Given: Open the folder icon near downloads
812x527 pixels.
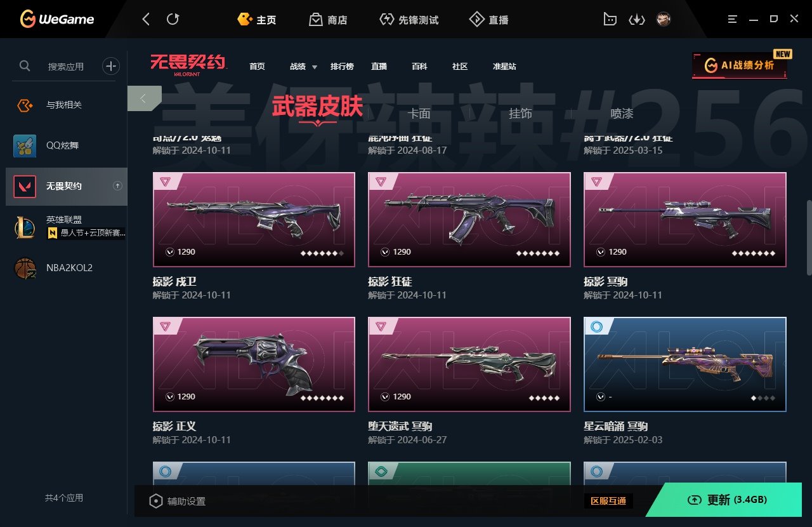Looking at the screenshot, I should [x=610, y=20].
